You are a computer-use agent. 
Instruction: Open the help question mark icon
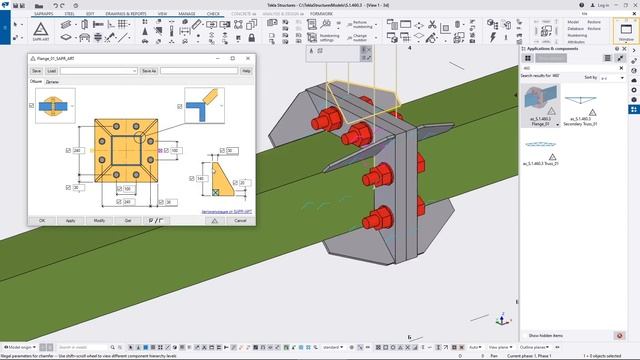[x=581, y=5]
